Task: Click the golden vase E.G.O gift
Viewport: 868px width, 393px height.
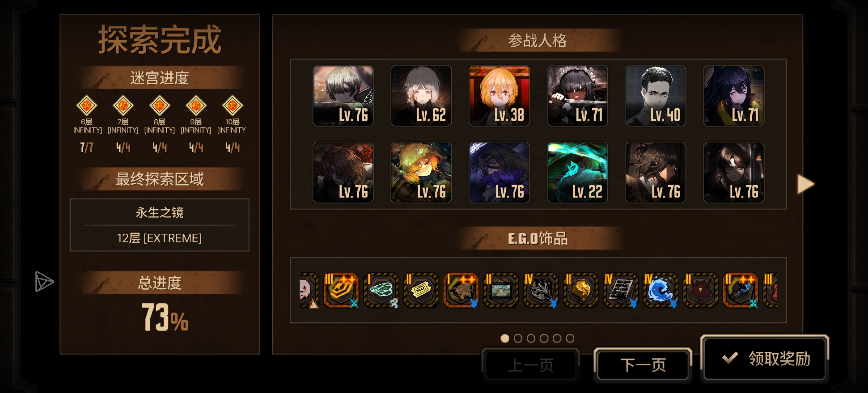Action: tap(580, 290)
